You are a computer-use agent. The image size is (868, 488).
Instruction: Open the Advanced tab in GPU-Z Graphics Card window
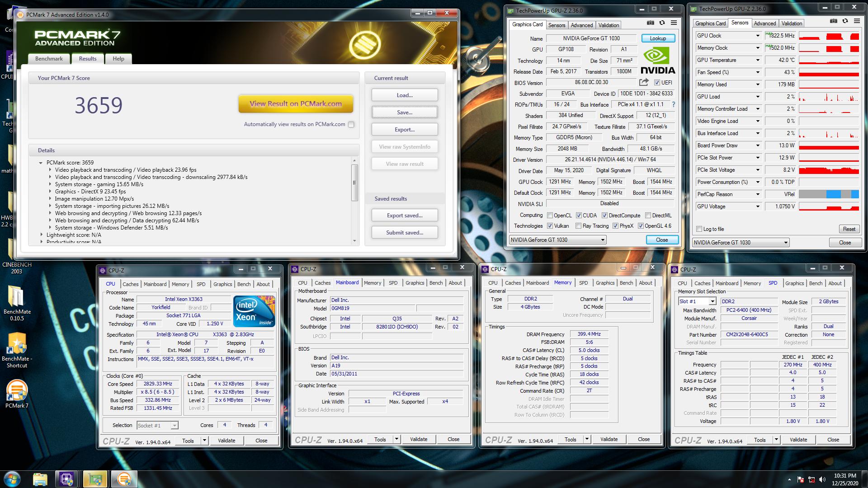pos(581,25)
